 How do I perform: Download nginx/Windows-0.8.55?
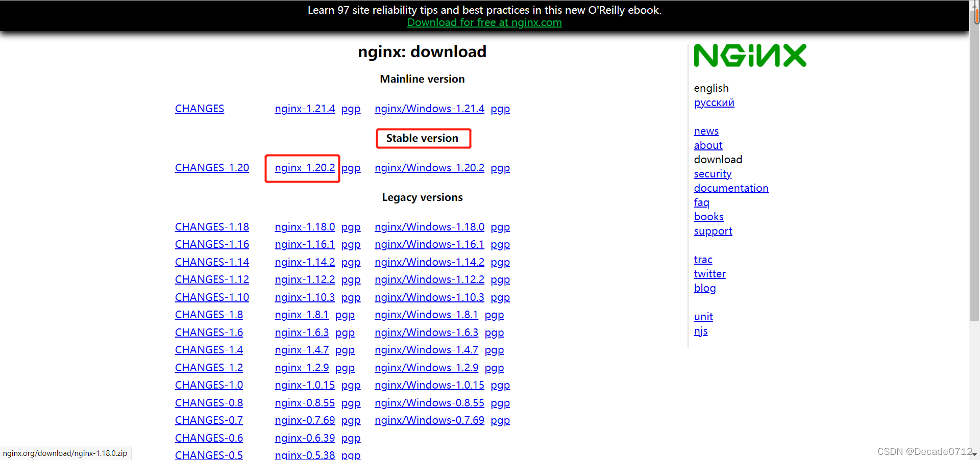coord(429,403)
